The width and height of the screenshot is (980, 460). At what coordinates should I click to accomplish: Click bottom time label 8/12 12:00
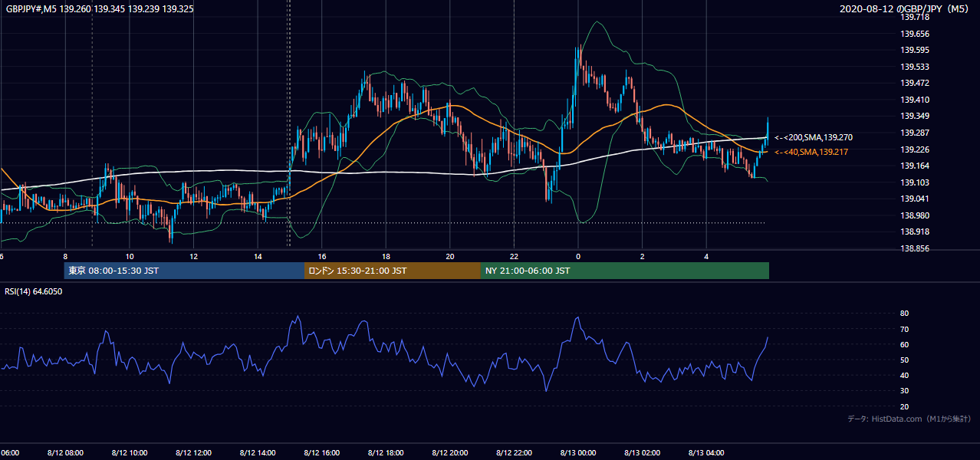[193, 453]
